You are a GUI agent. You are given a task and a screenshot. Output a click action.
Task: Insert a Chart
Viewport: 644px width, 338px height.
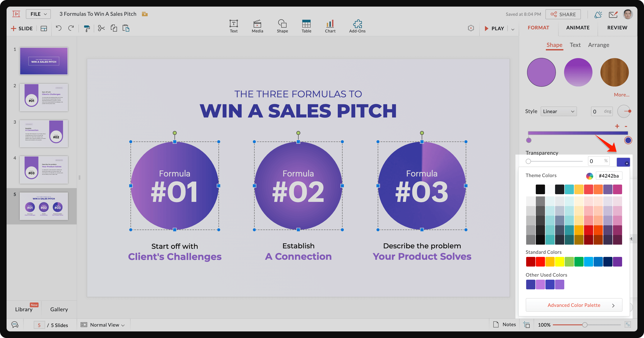click(x=330, y=26)
